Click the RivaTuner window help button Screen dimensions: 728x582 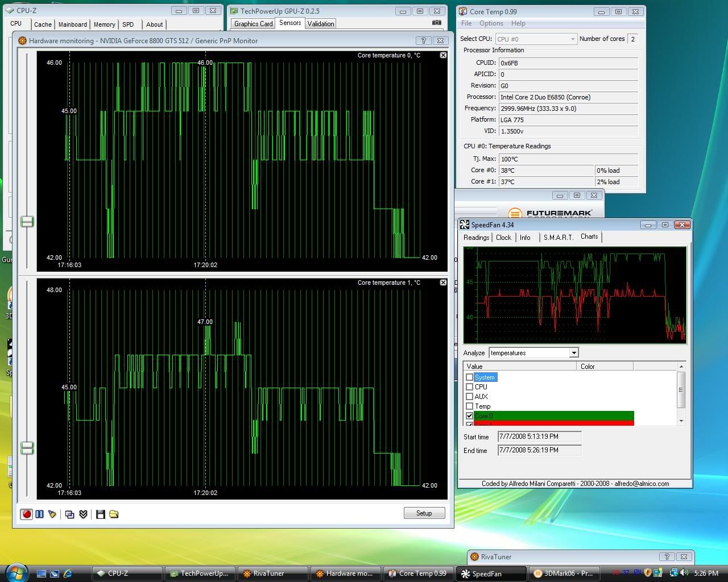click(667, 556)
